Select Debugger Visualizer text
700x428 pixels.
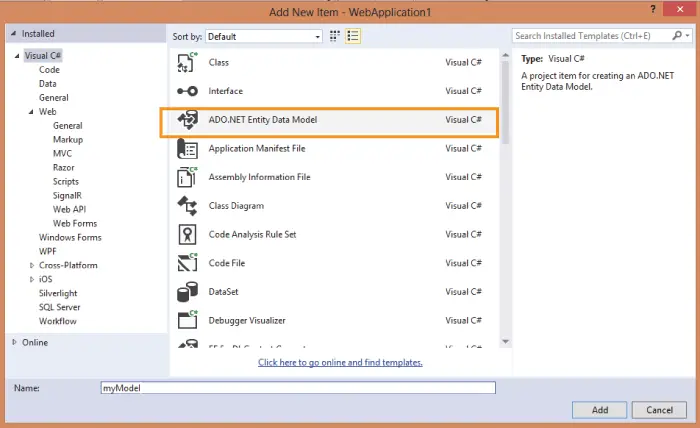(247, 320)
